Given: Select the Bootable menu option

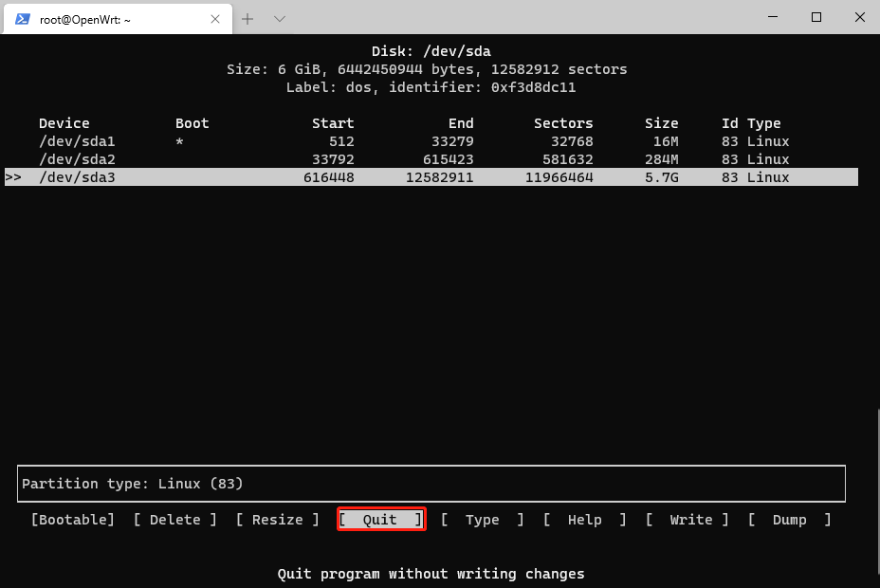Looking at the screenshot, I should click(x=73, y=520).
